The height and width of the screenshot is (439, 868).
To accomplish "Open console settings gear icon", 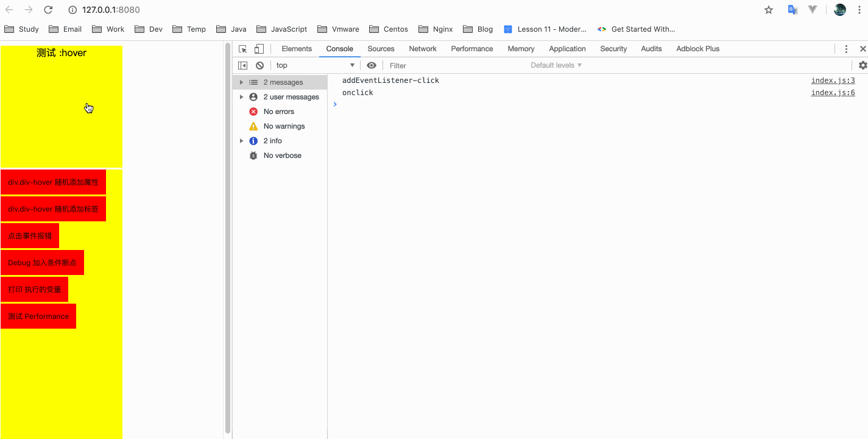I will point(863,65).
